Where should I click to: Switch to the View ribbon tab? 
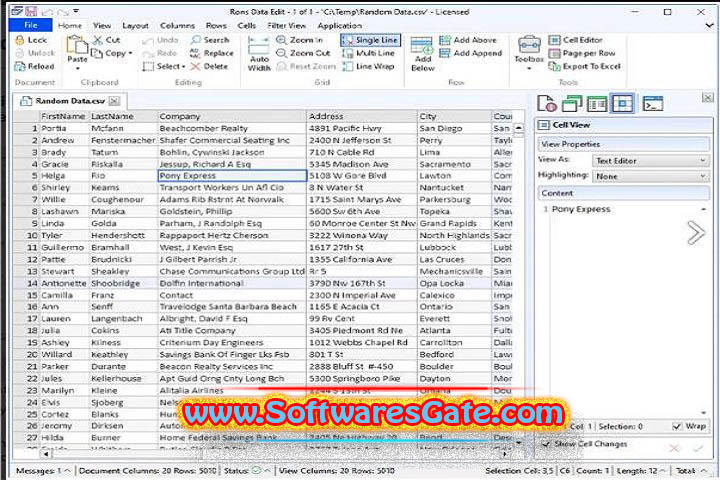click(102, 26)
